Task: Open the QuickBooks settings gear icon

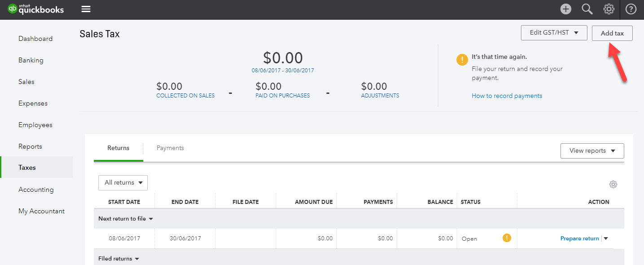Action: 609,9
